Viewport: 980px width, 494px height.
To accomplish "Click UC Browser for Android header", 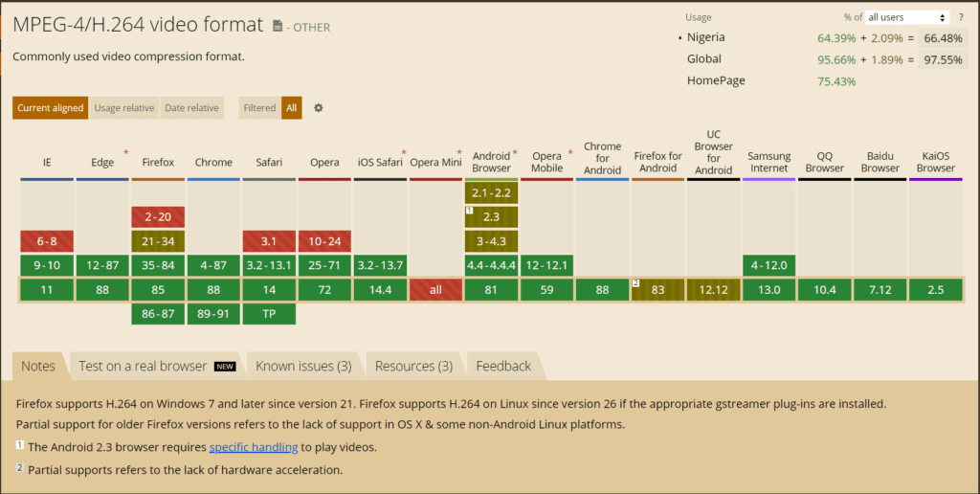I will tap(714, 152).
